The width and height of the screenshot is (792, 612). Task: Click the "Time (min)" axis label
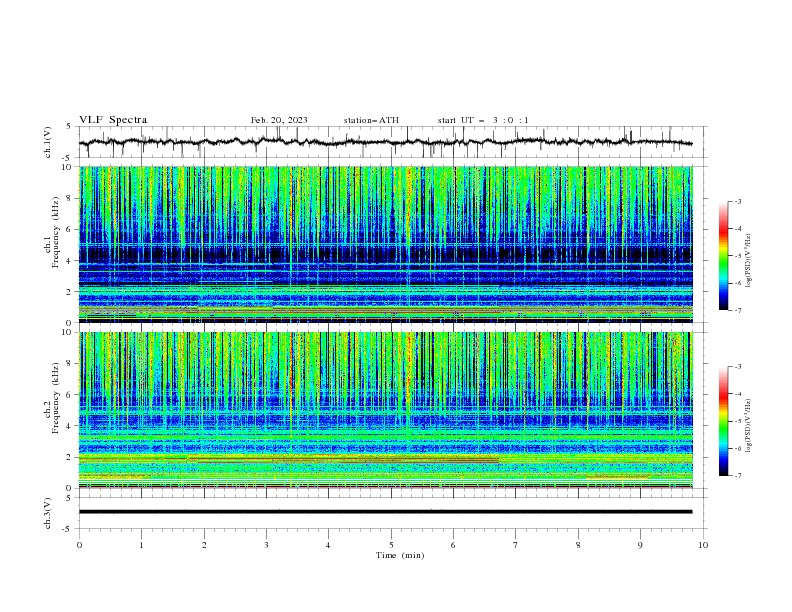(400, 555)
